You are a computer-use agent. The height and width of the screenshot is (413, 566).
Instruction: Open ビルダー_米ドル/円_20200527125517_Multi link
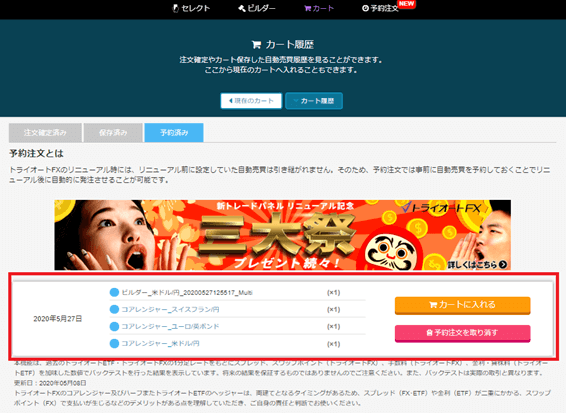[187, 292]
